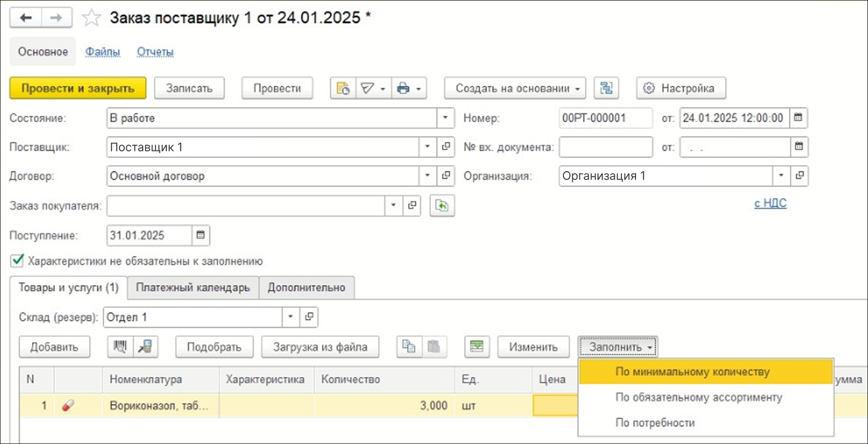Toggle 'Характеристики не обязательны к заполнению' checkbox
The image size is (868, 444).
coord(17,261)
